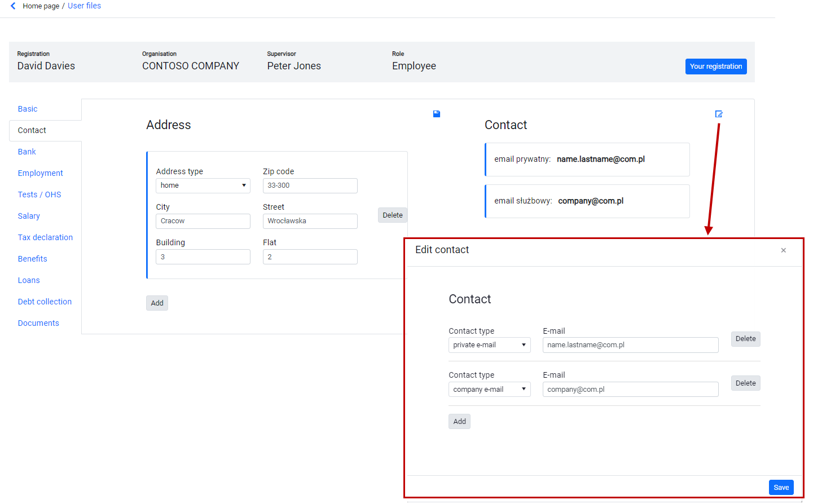Open the Address type dropdown showing home

click(x=203, y=185)
